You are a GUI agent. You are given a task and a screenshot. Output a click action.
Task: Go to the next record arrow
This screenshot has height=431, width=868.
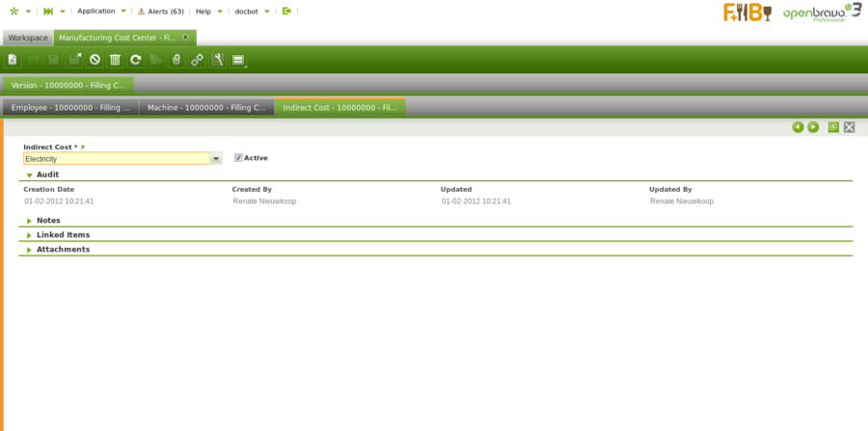(813, 127)
